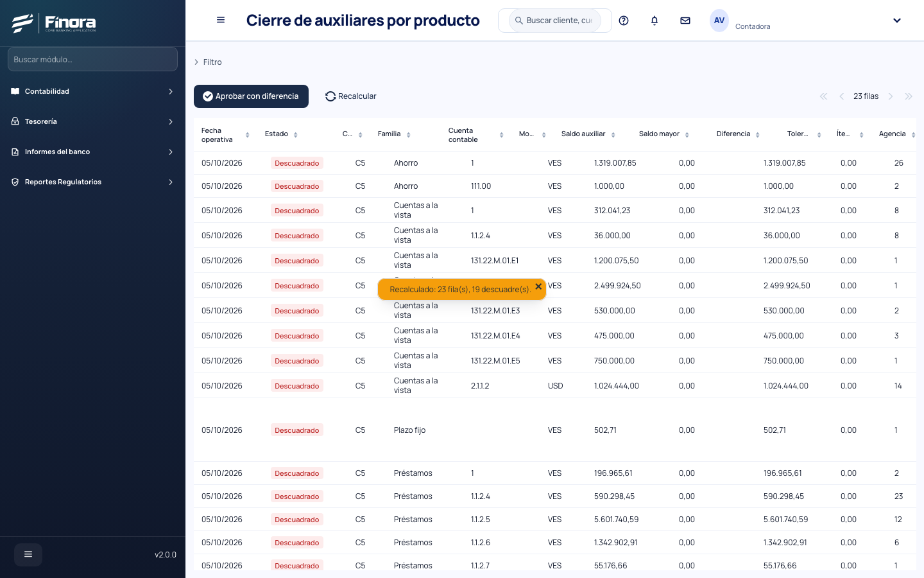Click the Reportes Regulatorios shield icon
This screenshot has width=924, height=578.
click(x=15, y=182)
